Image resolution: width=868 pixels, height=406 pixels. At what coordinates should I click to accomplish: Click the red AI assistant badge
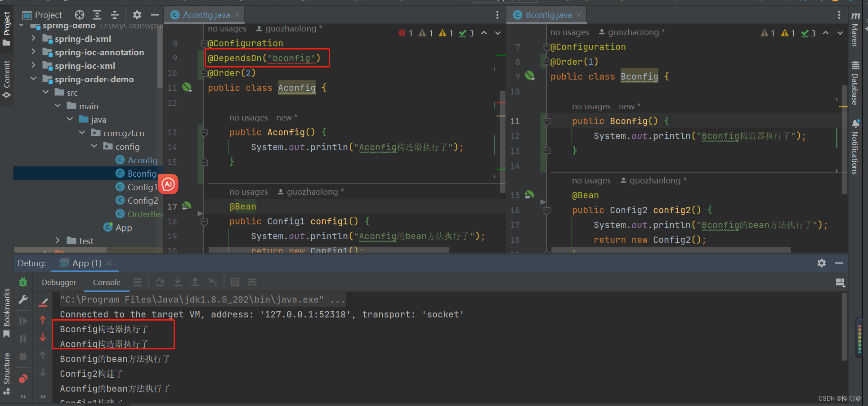(x=169, y=184)
